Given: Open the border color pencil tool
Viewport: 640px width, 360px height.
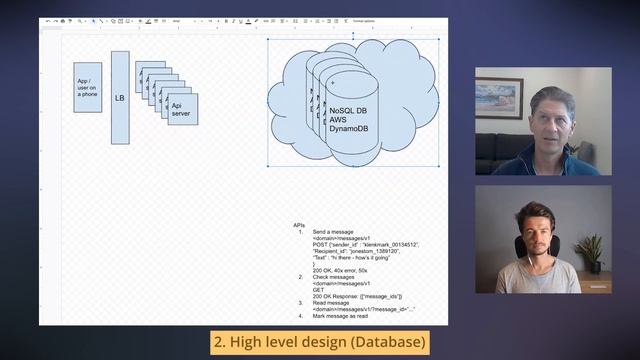Looking at the screenshot, I should click(x=148, y=21).
